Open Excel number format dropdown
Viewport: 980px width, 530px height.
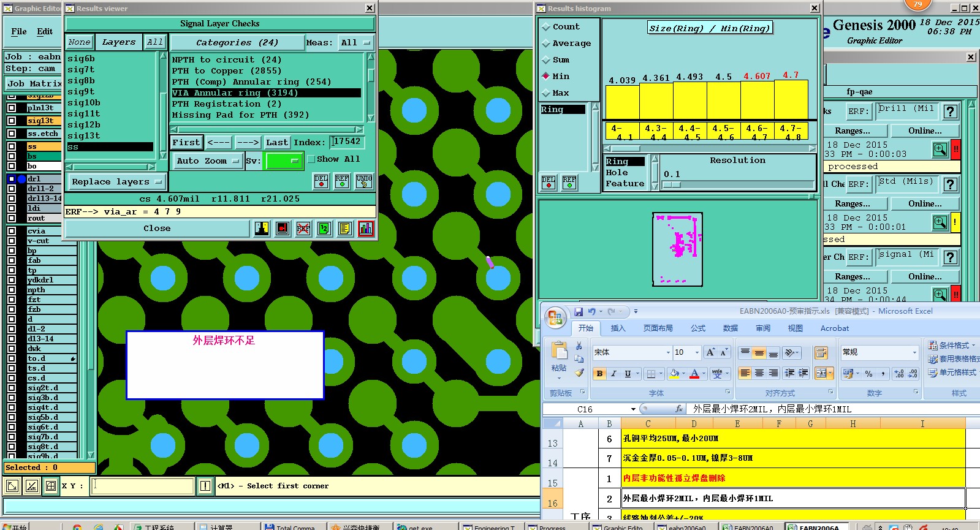tap(914, 352)
